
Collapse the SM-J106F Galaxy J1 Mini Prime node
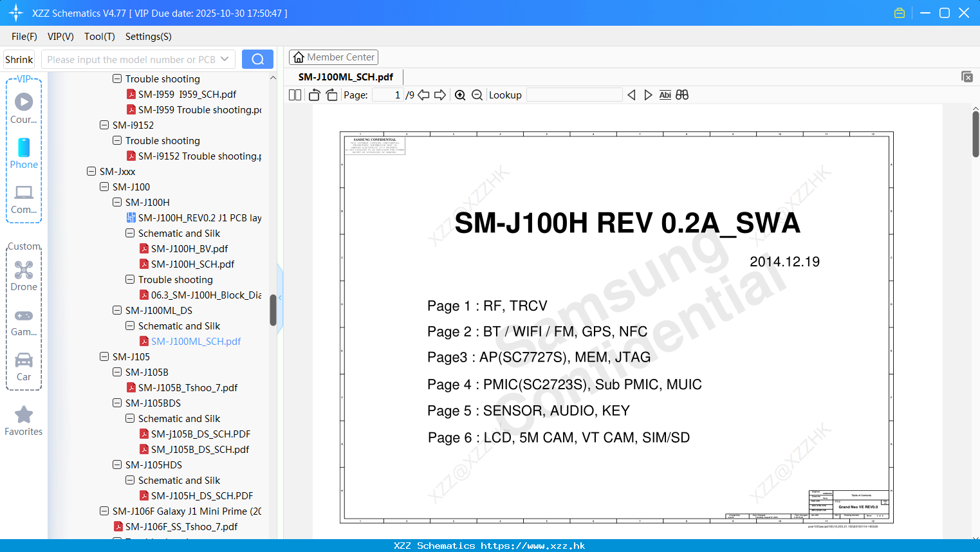click(x=104, y=511)
